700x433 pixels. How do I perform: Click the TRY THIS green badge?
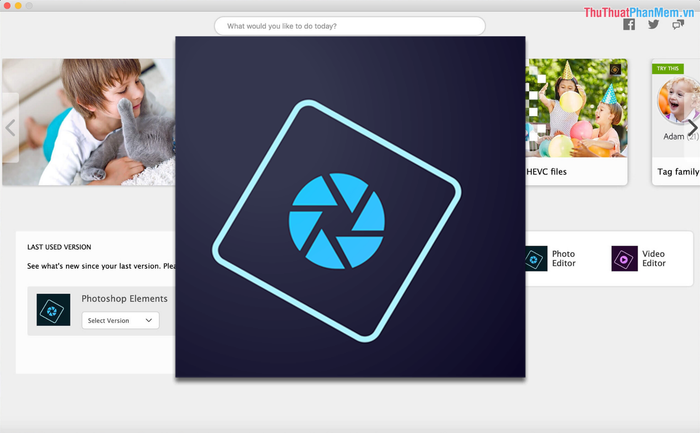[667, 68]
